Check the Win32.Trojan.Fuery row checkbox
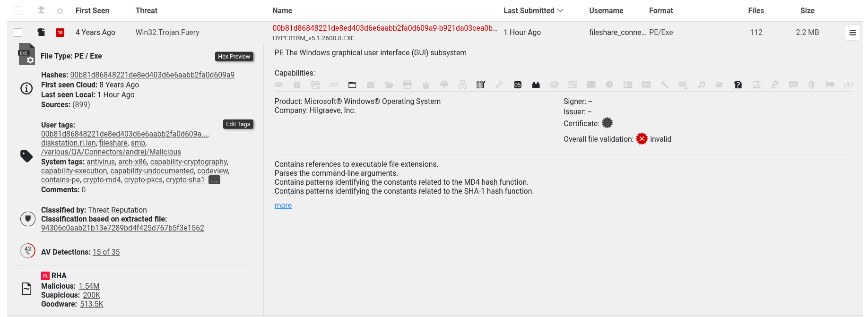 pyautogui.click(x=18, y=32)
